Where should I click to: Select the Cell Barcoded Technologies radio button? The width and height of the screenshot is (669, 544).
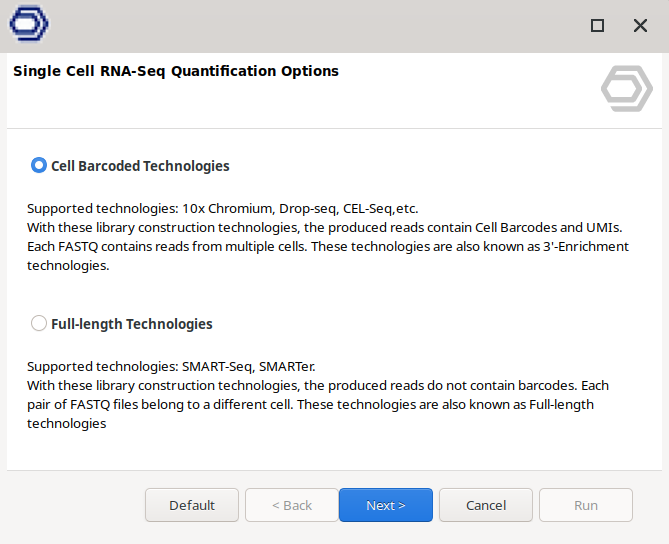pos(39,166)
